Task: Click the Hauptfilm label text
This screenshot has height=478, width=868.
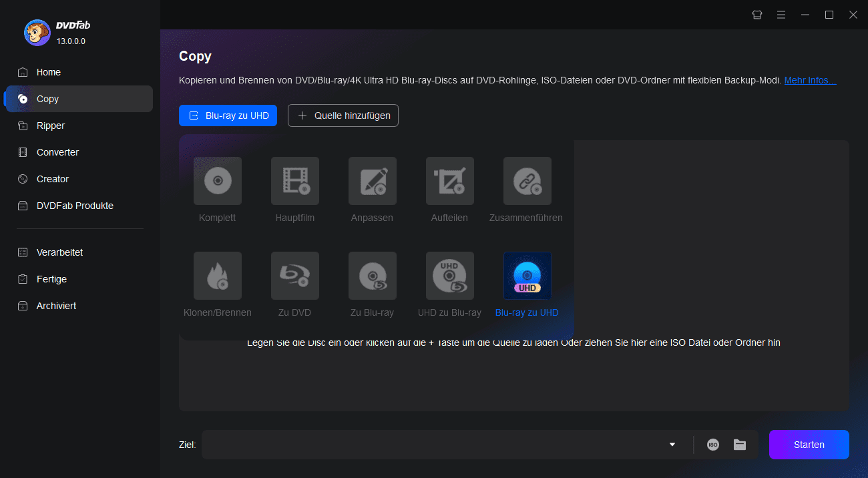Action: click(295, 218)
